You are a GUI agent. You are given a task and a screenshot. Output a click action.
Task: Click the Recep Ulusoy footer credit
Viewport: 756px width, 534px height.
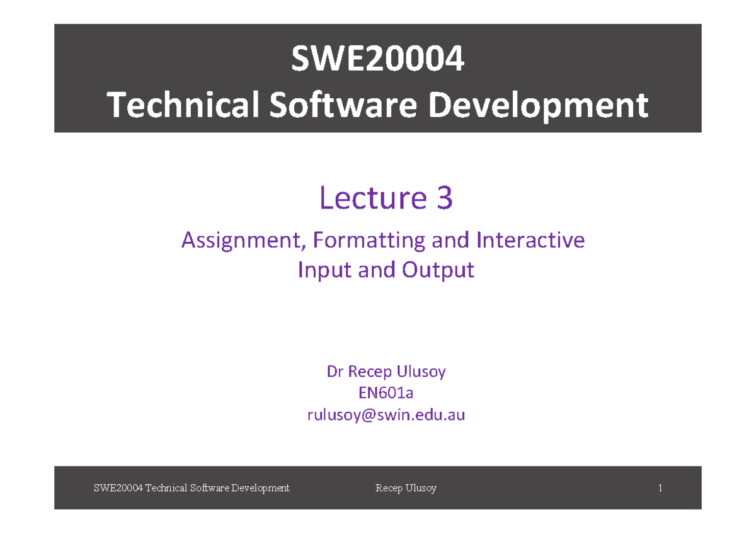pyautogui.click(x=406, y=488)
